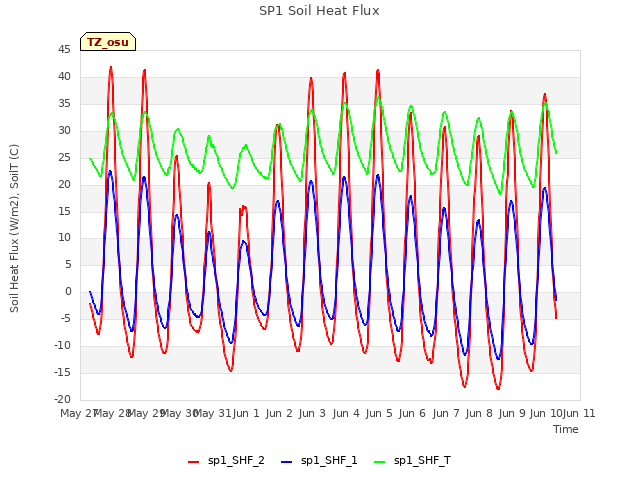Click the Jun 8 x-axis tick label
640x480 pixels.
pyautogui.click(x=479, y=413)
